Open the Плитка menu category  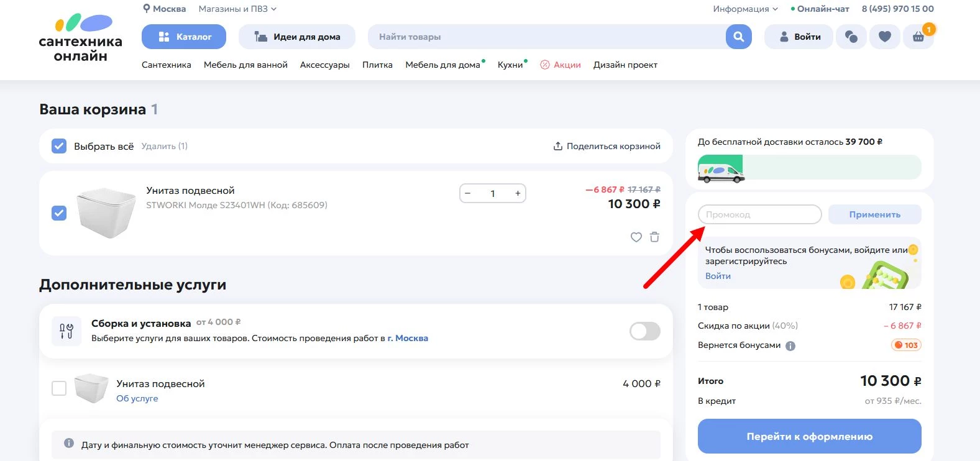click(x=377, y=65)
